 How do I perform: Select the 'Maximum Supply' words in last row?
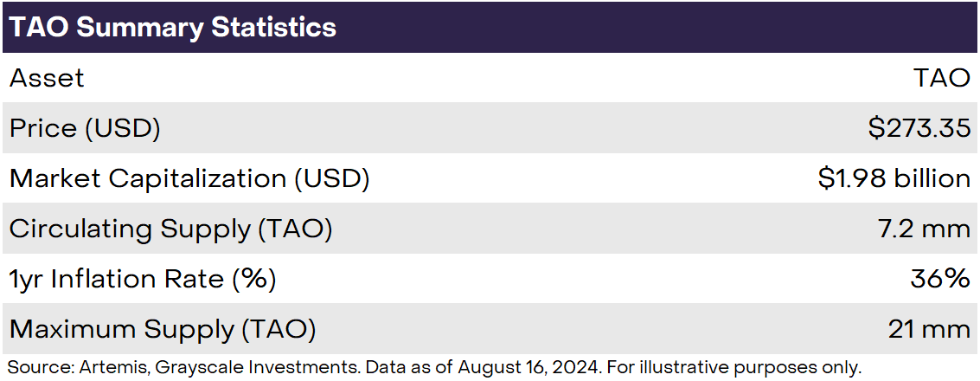(121, 329)
